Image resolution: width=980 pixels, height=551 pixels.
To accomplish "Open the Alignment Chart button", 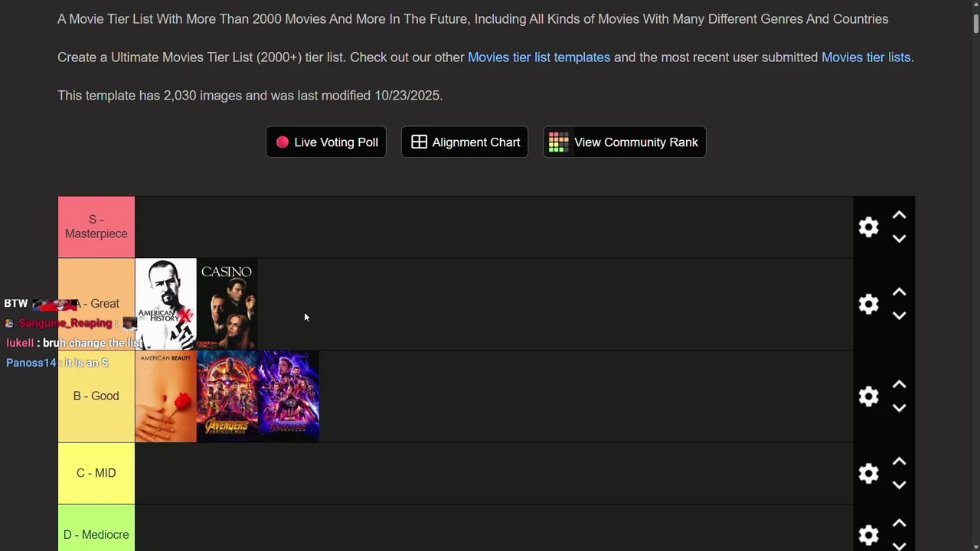I will (465, 142).
